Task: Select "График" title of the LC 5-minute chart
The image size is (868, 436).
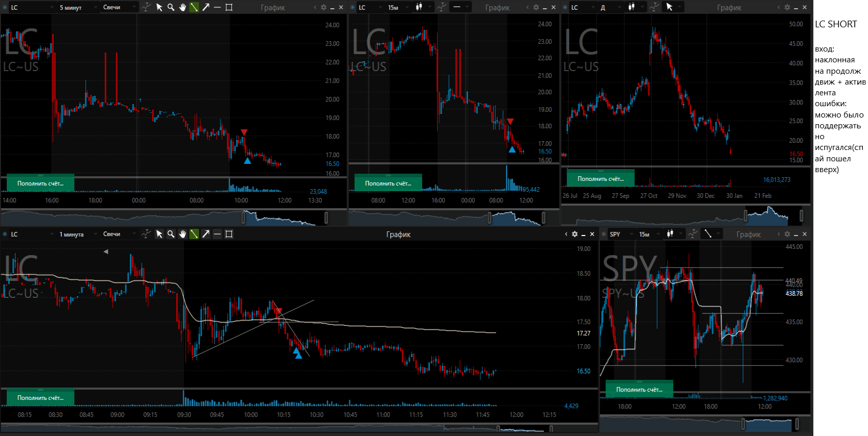Action: point(273,7)
